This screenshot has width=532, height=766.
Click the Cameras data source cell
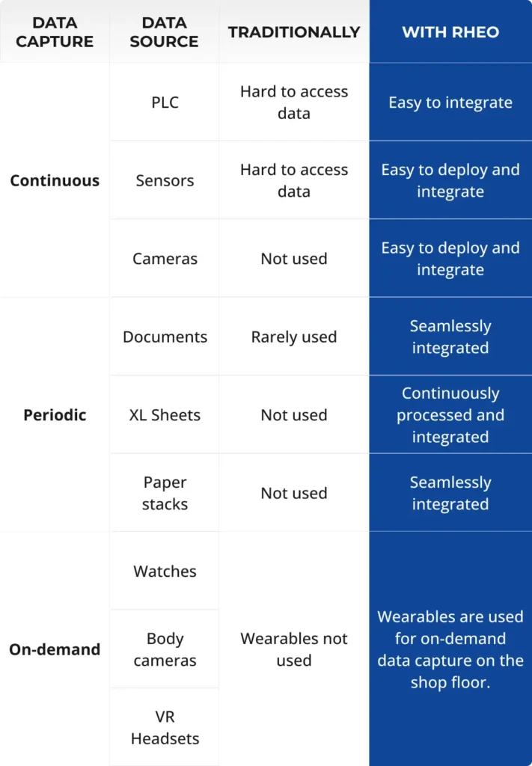click(165, 259)
